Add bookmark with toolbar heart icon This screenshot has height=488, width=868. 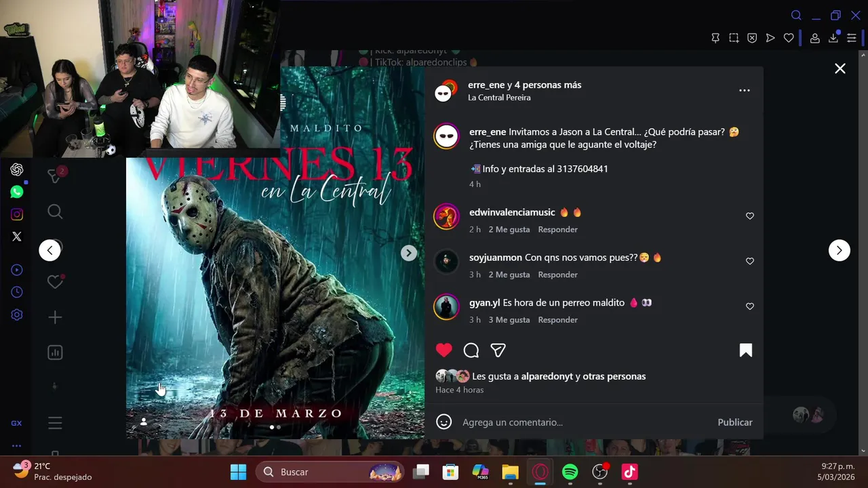pos(789,38)
